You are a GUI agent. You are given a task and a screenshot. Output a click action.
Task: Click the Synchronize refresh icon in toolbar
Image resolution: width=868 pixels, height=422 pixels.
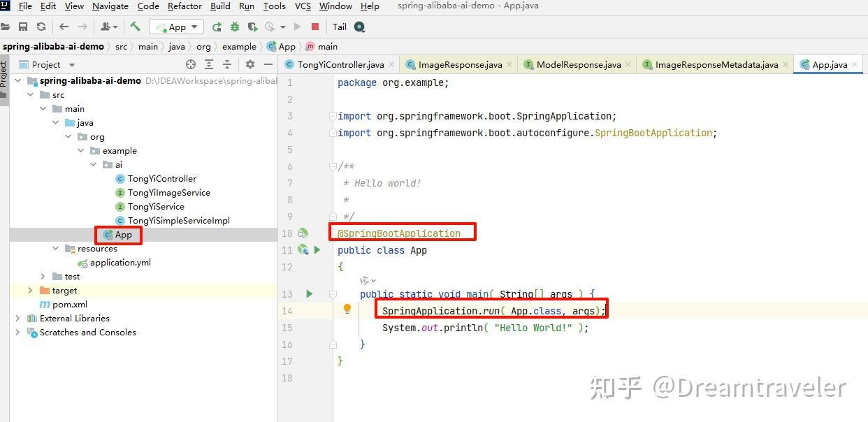tap(41, 27)
